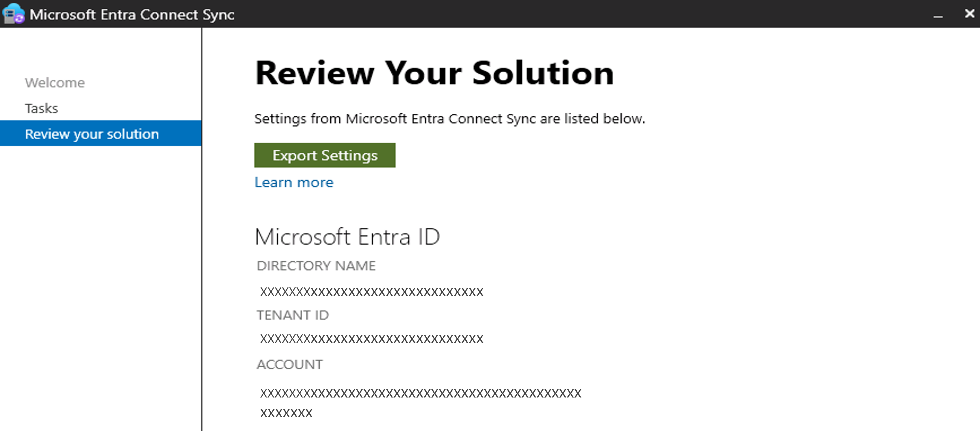
Task: Click the DIRECTORY NAME label
Action: coord(316,266)
